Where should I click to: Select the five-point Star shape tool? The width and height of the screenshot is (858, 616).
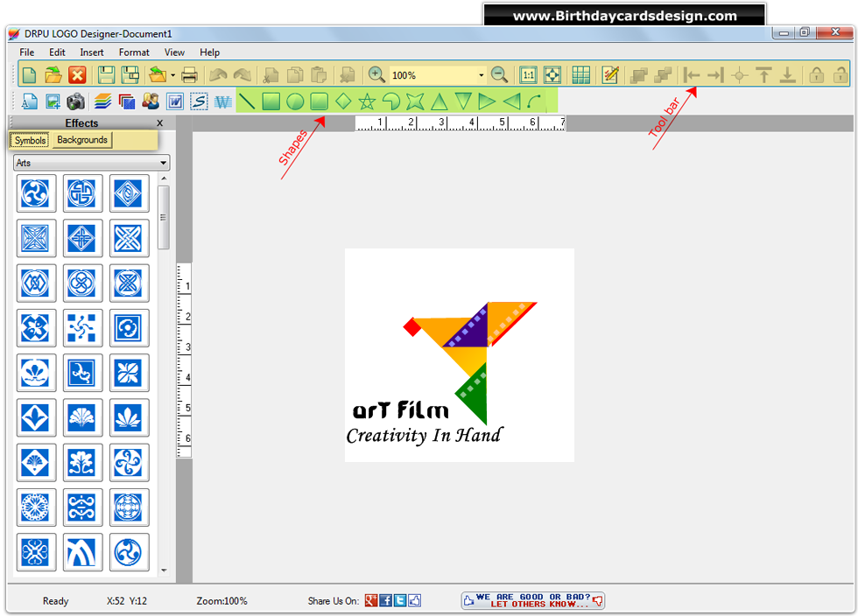(x=367, y=101)
